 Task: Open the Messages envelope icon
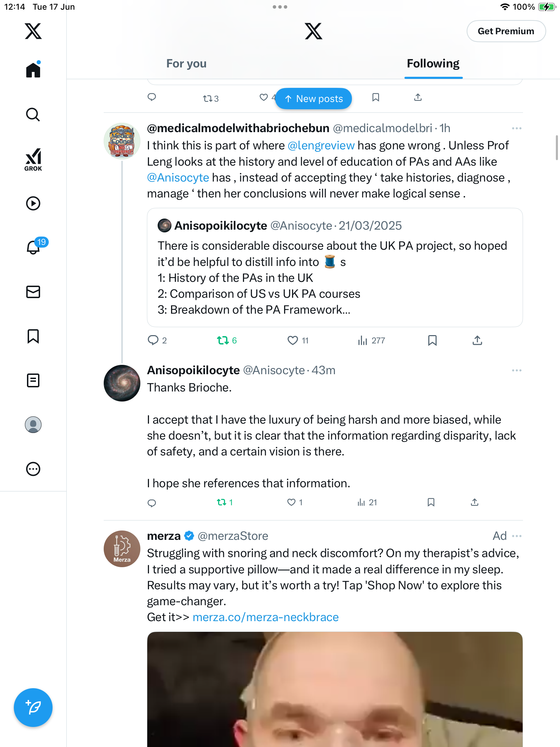[x=33, y=292]
